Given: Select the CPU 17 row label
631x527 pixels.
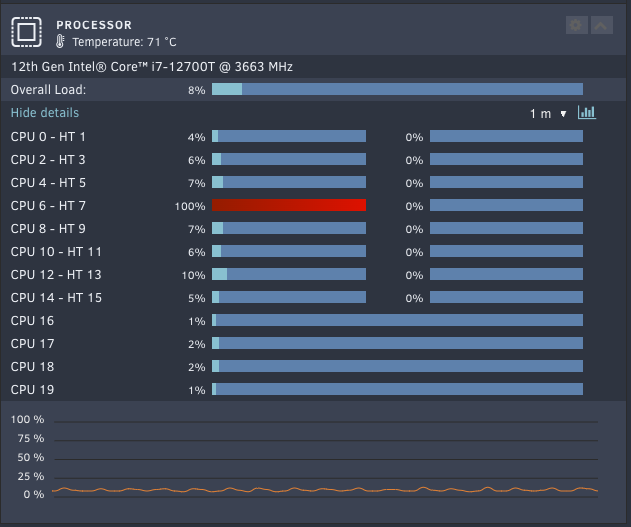Looking at the screenshot, I should 32,344.
